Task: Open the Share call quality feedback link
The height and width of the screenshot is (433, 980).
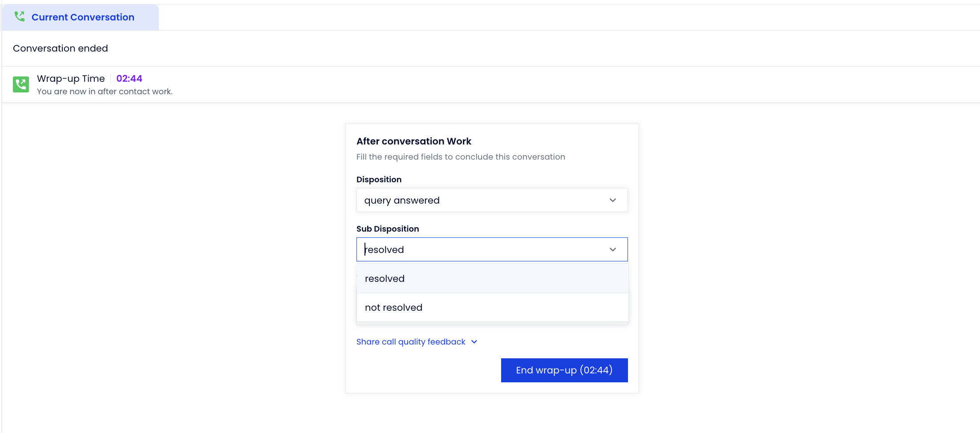Action: (411, 341)
